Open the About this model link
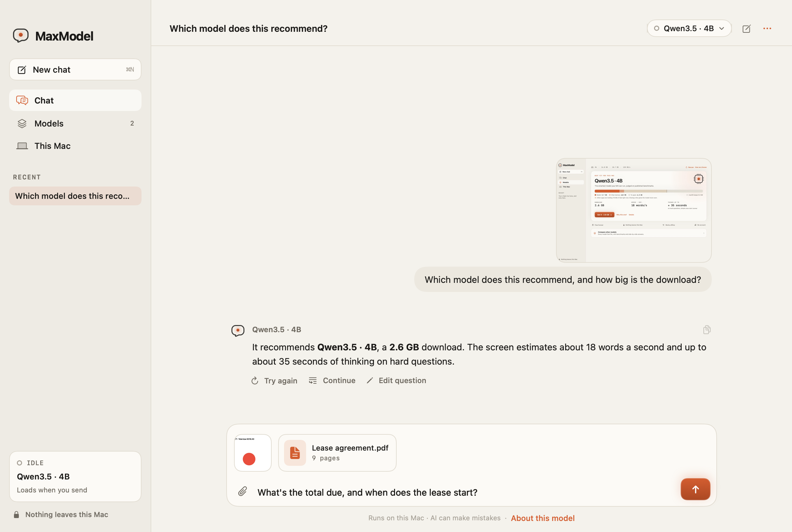792x532 pixels. point(542,518)
